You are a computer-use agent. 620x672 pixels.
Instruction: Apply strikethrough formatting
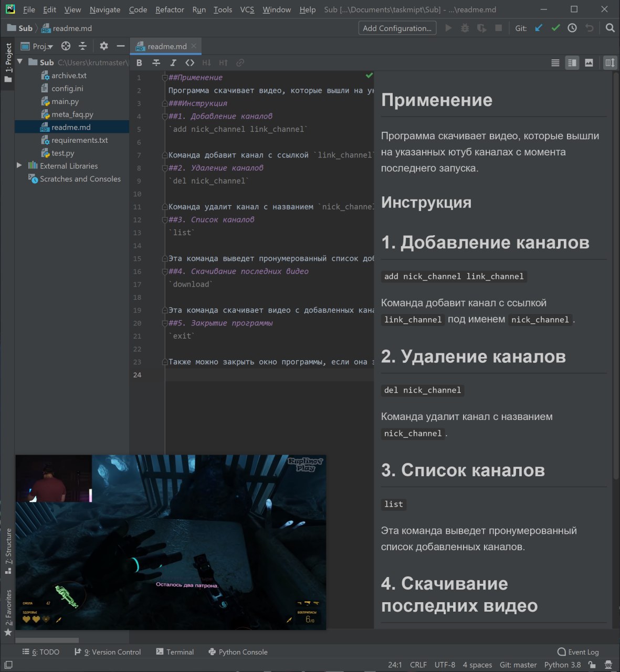156,62
